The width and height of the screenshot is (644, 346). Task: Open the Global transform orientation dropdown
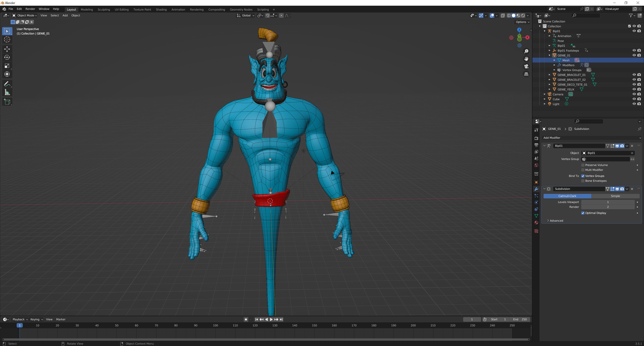(245, 15)
